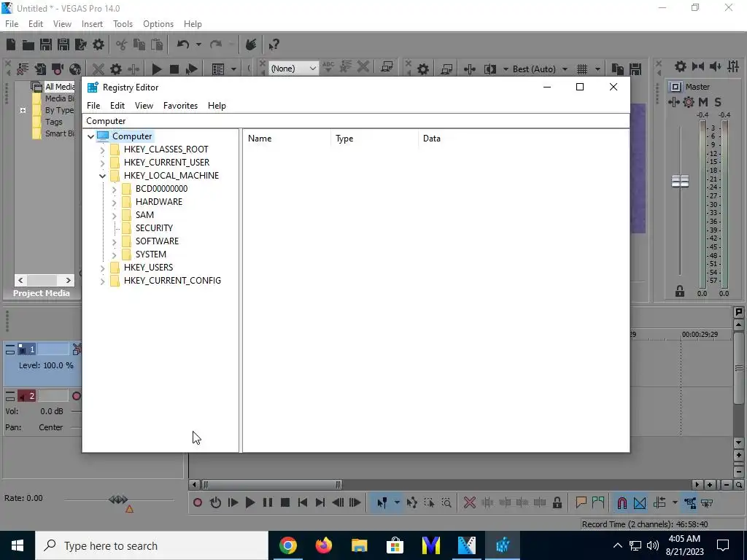Select the SAM registry key
Viewport: 747px width, 560px height.
pos(145,215)
